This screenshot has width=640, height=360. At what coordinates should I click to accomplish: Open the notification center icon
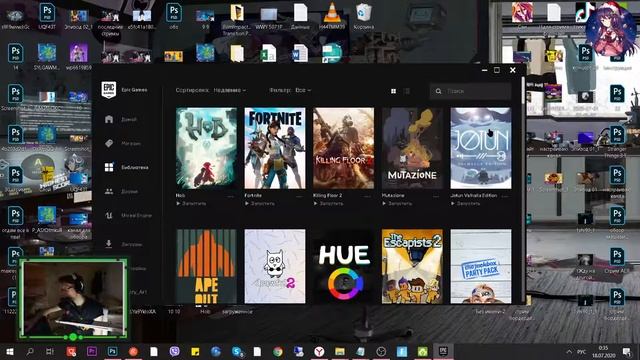tap(627, 351)
